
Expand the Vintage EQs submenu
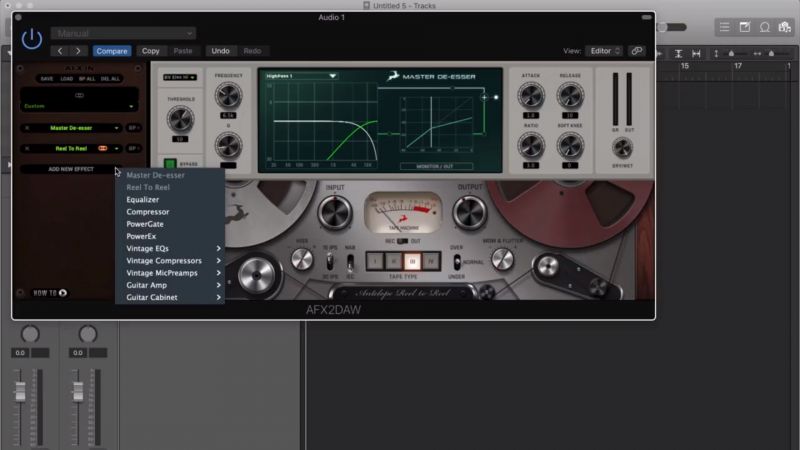tap(170, 248)
